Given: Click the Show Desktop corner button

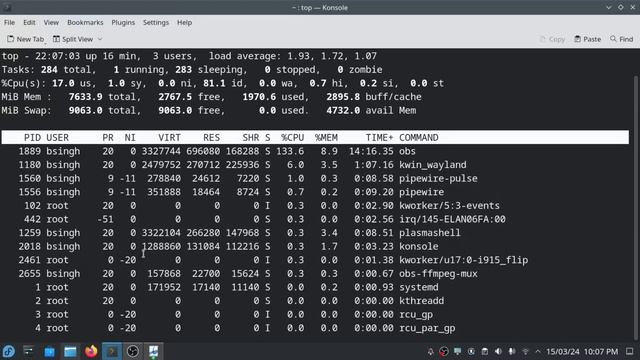Looking at the screenshot, I should click(629, 351).
